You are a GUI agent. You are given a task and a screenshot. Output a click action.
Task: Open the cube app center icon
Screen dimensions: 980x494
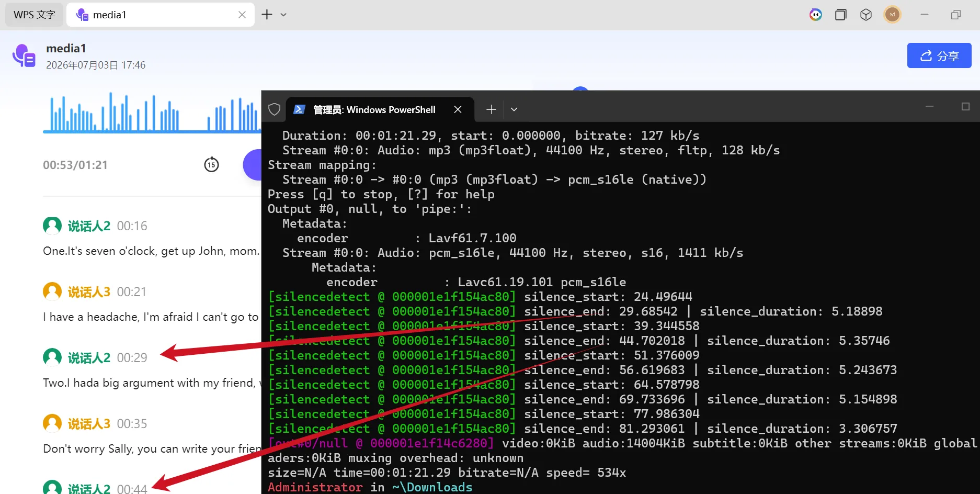pos(865,15)
